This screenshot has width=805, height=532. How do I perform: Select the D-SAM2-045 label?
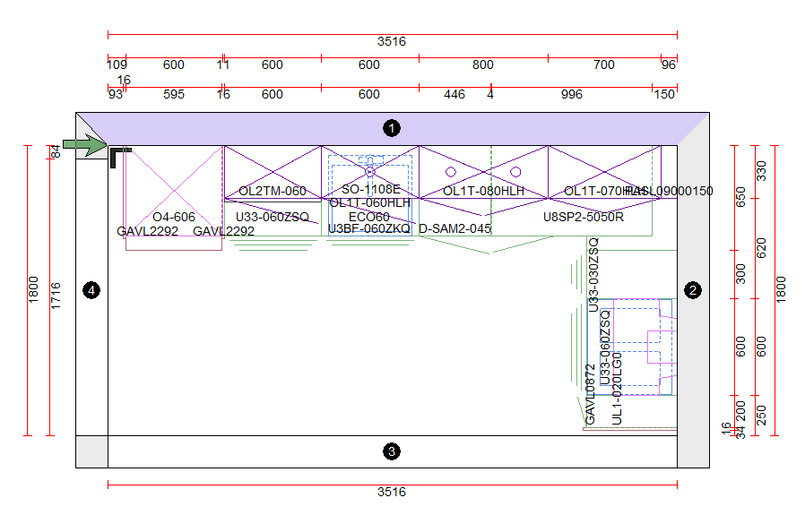tap(455, 228)
